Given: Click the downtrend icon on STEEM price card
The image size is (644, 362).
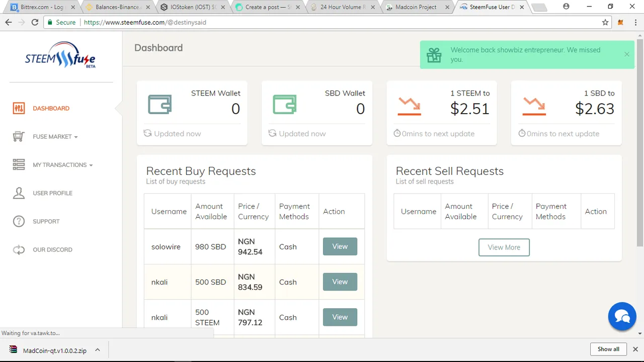Looking at the screenshot, I should coord(409,106).
